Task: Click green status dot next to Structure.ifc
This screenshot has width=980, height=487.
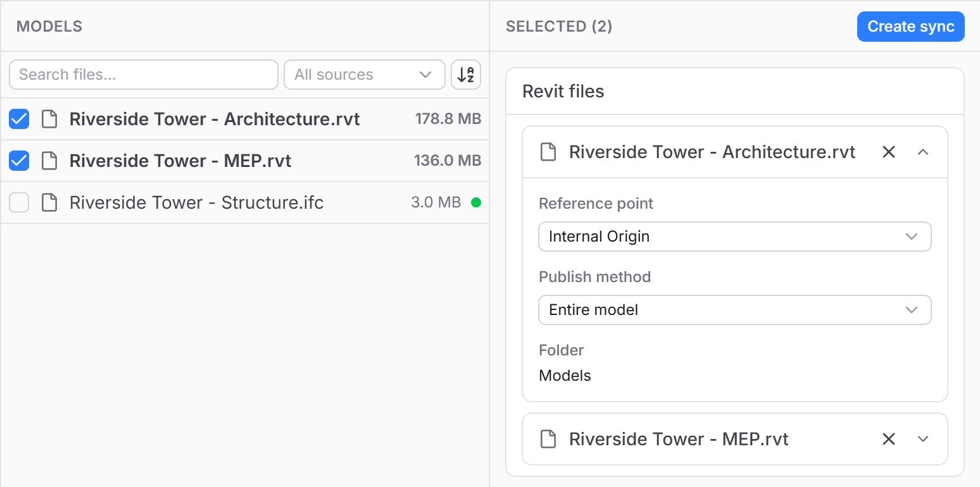Action: [476, 202]
